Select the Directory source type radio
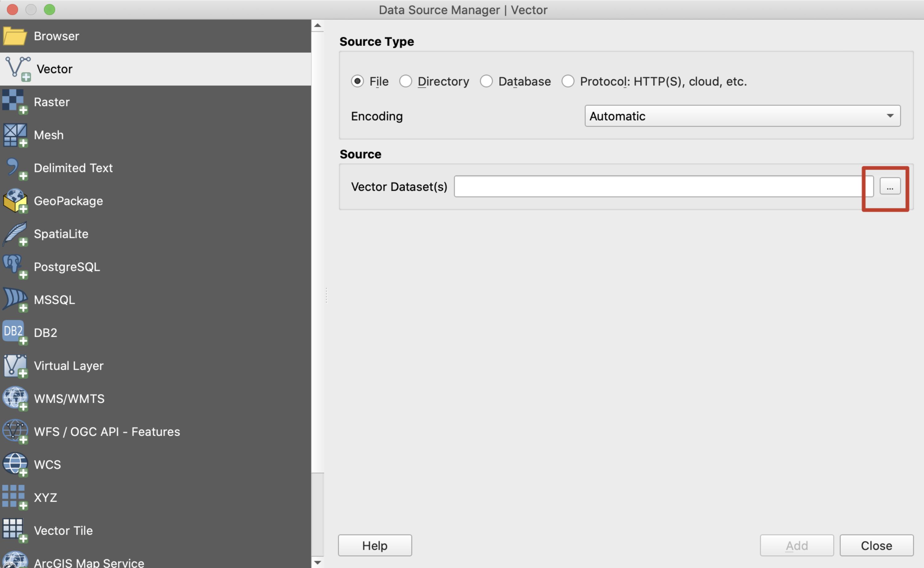 [x=406, y=81]
